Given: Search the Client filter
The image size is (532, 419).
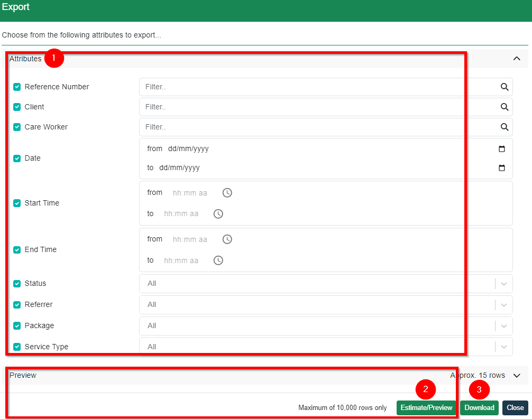Looking at the screenshot, I should coord(504,107).
